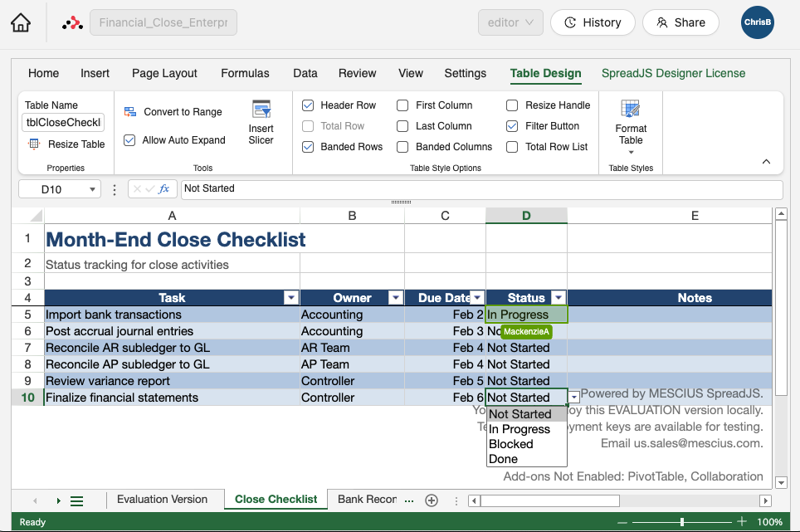
Task: Click the fx function icon in formula bar
Action: (163, 188)
